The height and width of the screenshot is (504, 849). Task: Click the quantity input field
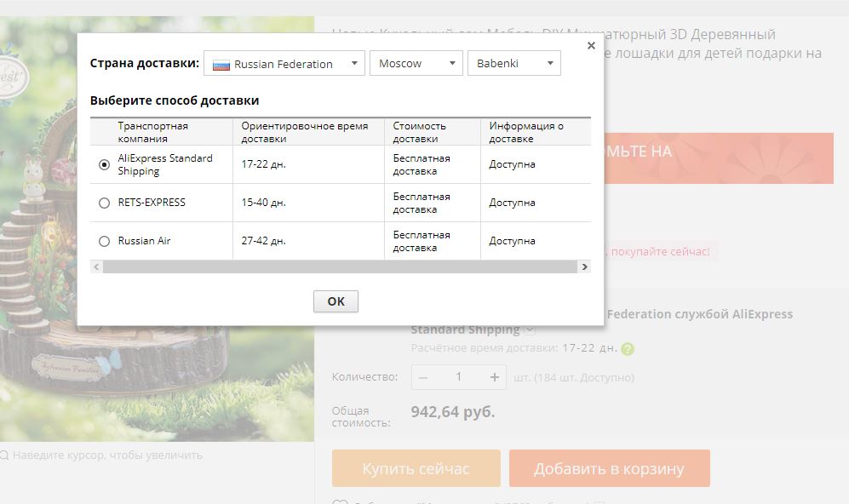[x=458, y=377]
